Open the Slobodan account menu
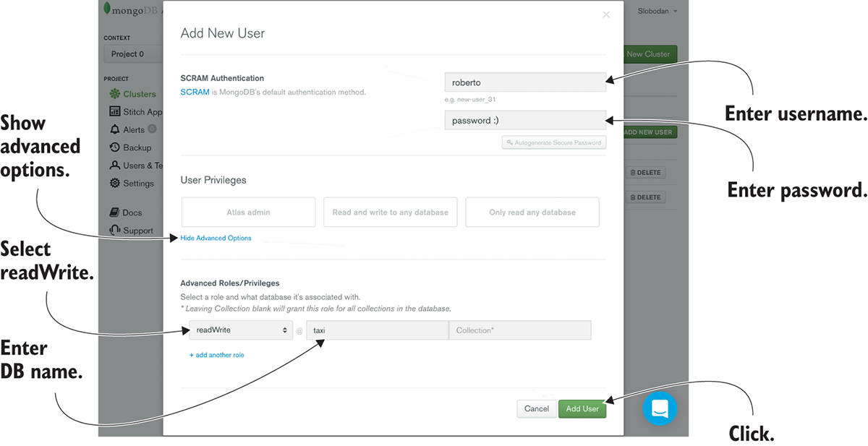The height and width of the screenshot is (446, 868). click(658, 12)
